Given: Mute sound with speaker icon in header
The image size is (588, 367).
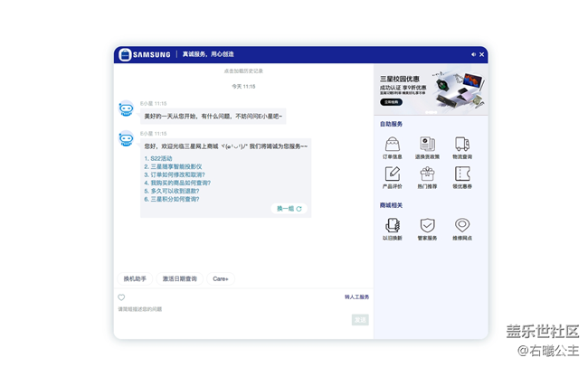Looking at the screenshot, I should point(473,55).
